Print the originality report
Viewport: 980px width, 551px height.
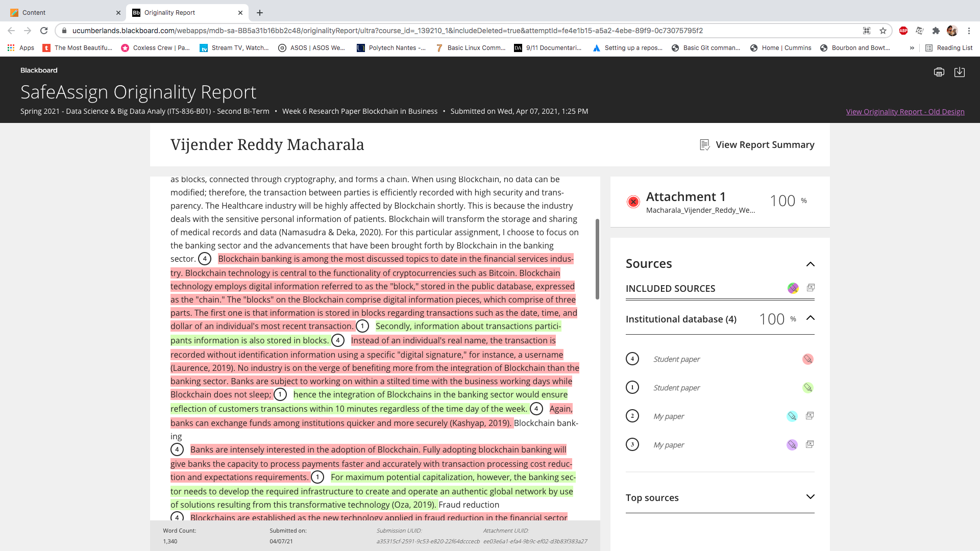click(x=939, y=72)
